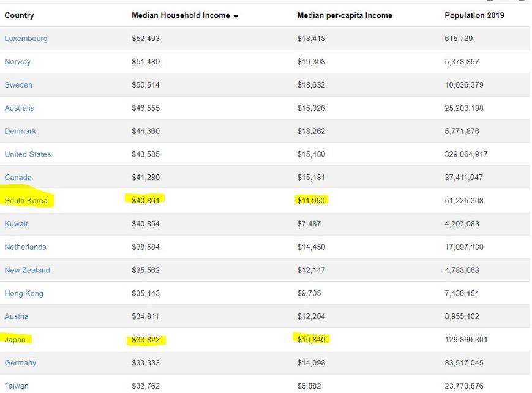Image resolution: width=532 pixels, height=393 pixels.
Task: Open the Norway country link
Action: pos(17,62)
